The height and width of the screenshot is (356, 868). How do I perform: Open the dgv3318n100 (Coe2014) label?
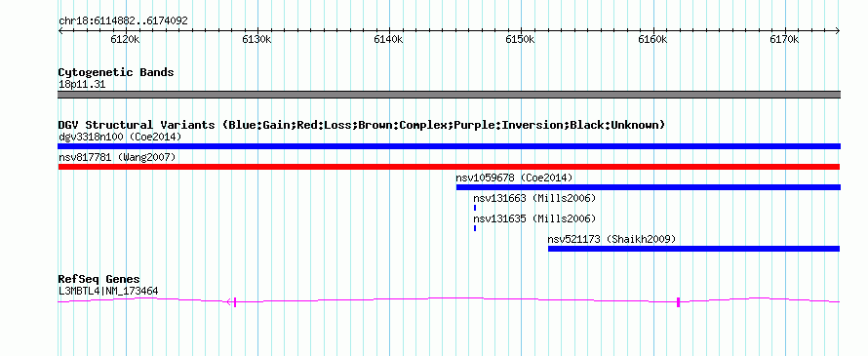coord(120,137)
